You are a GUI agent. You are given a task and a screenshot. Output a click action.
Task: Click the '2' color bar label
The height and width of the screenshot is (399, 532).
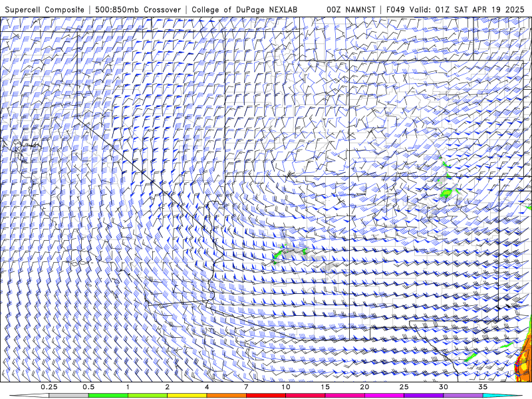(168, 387)
